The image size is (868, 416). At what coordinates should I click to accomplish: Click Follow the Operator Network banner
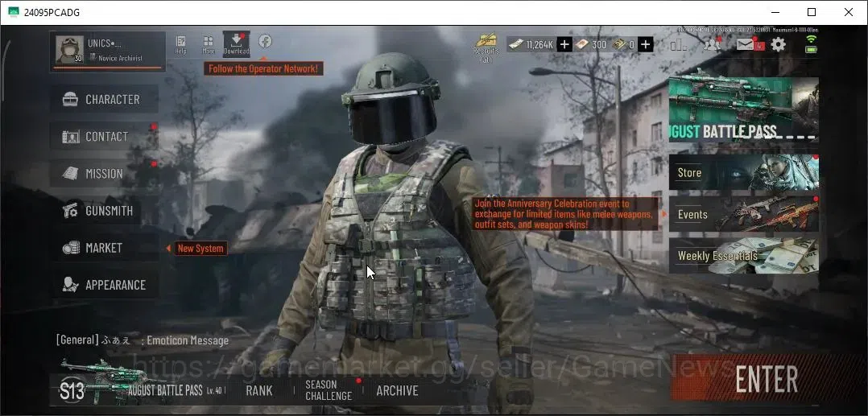click(x=263, y=68)
